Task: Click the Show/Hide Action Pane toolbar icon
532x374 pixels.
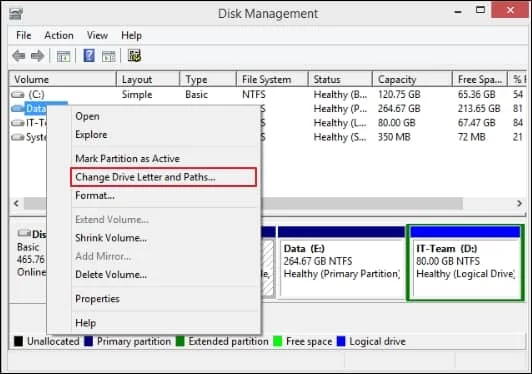Action: [x=109, y=56]
